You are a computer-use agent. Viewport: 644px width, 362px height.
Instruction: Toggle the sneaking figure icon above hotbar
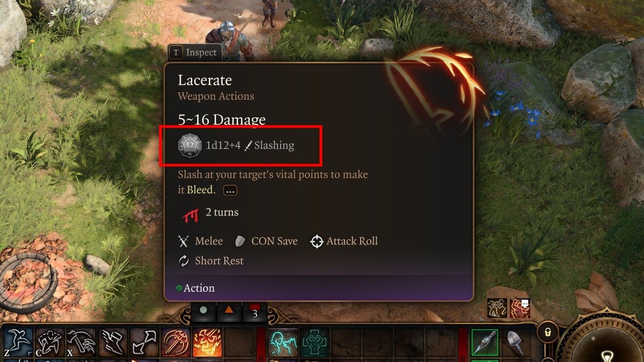[x=497, y=308]
